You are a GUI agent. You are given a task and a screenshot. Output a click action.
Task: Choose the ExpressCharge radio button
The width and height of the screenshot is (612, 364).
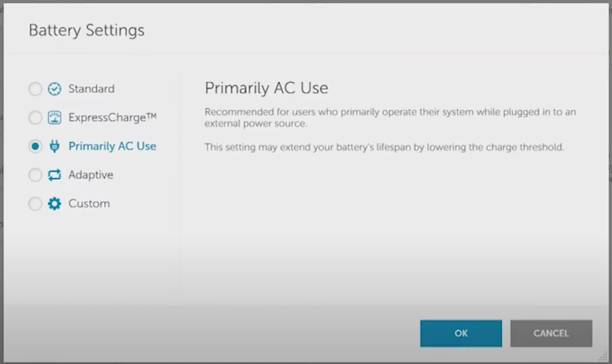point(35,118)
